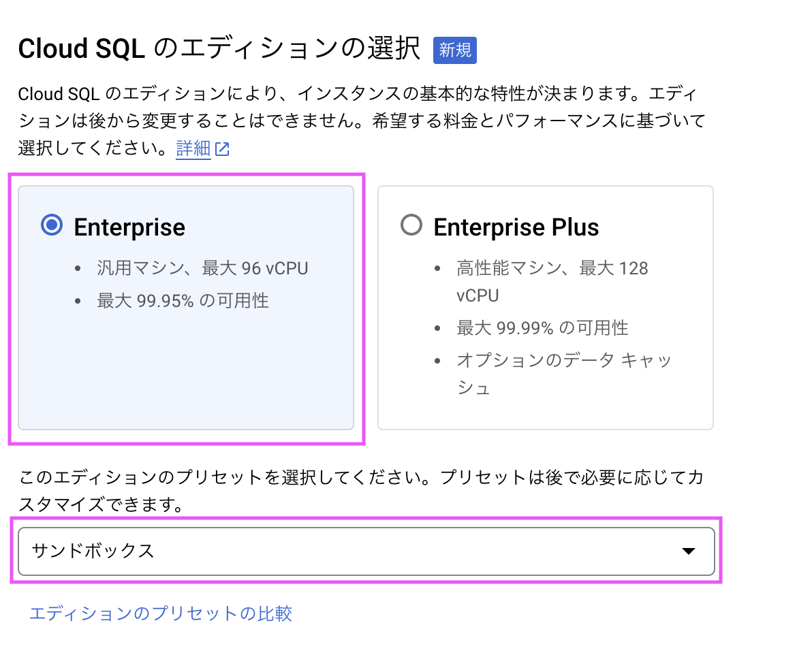Click the bullet before オプションのデータ キャッシュ

439,360
